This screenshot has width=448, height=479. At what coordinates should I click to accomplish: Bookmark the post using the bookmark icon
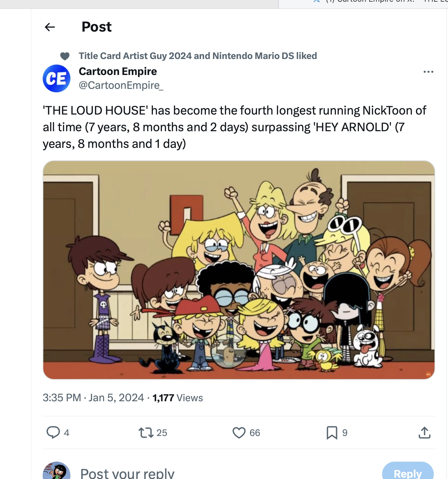click(331, 433)
